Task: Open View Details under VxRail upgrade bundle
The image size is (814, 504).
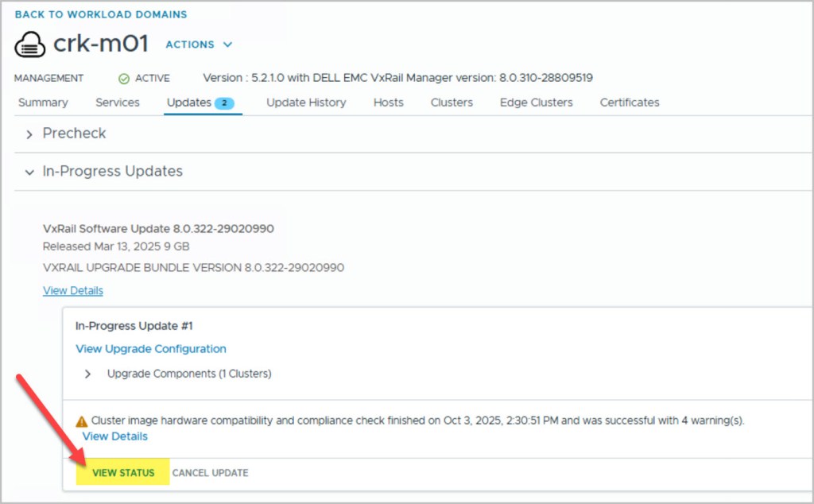Action: pos(73,291)
